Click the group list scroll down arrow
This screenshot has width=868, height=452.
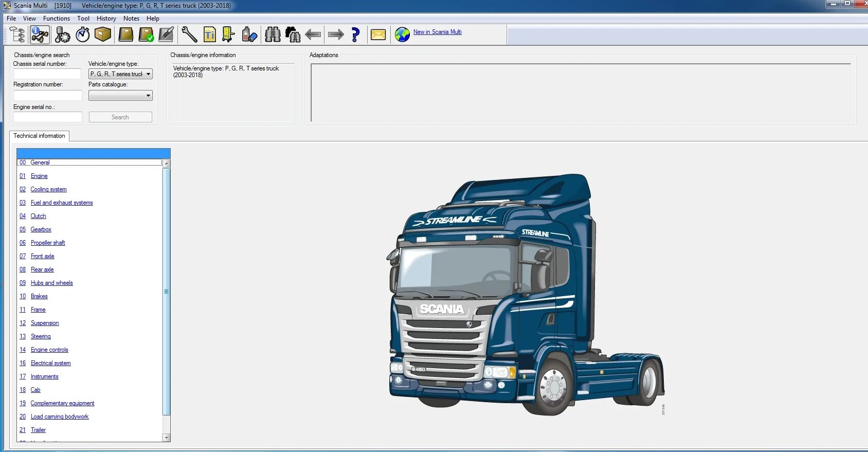coord(166,438)
